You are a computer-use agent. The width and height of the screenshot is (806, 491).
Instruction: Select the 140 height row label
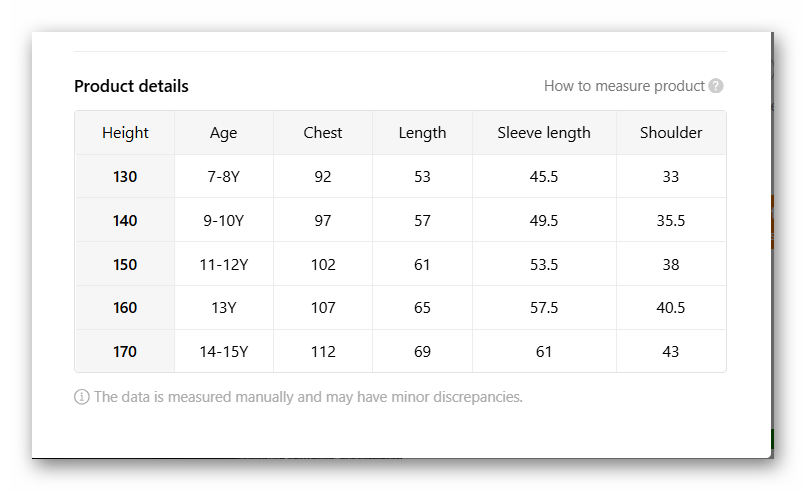click(125, 221)
